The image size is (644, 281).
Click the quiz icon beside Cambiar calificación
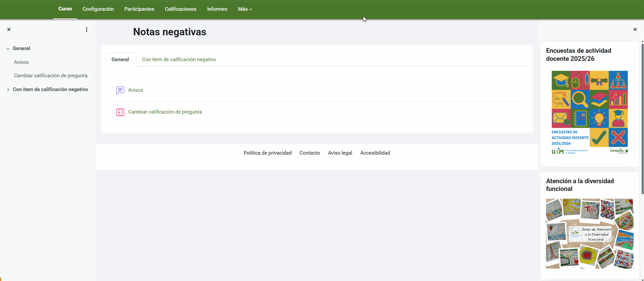tap(120, 112)
